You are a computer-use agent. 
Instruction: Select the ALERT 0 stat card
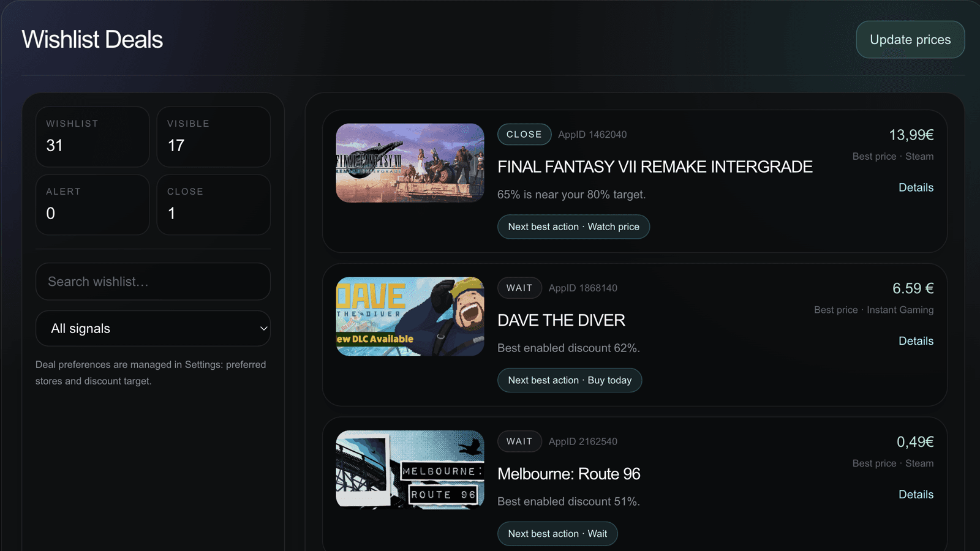[92, 204]
